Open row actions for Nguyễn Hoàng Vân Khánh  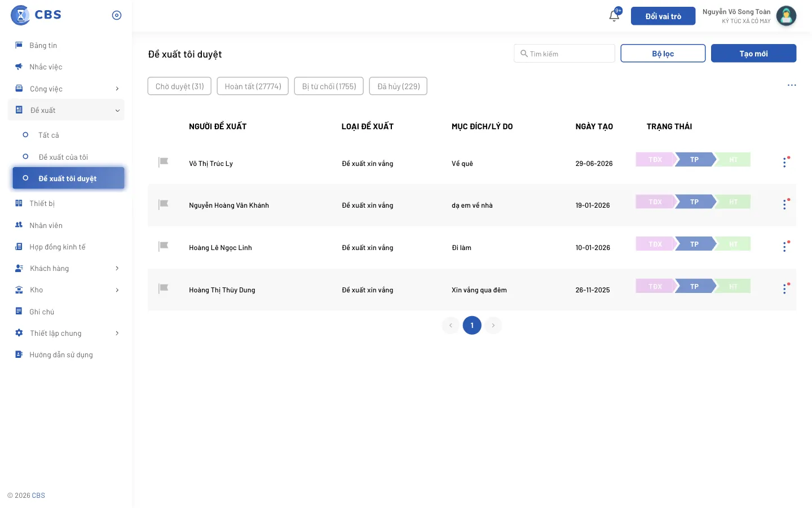784,205
